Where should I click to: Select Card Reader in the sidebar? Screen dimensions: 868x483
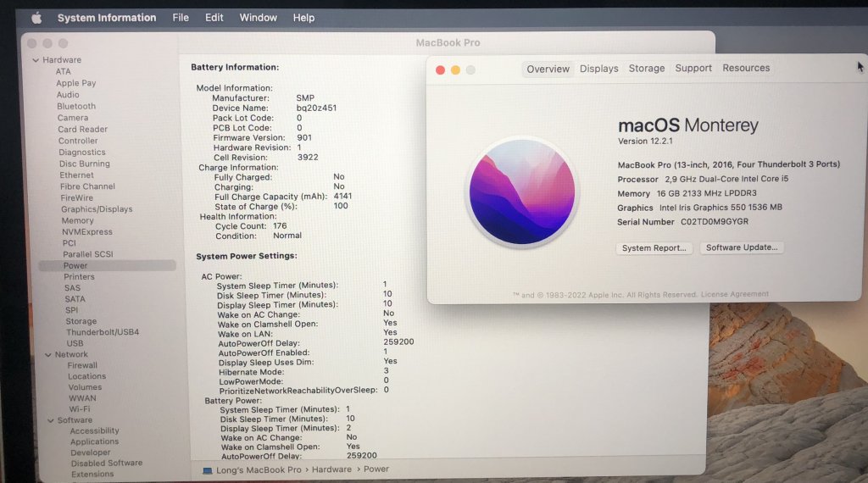[x=82, y=130]
